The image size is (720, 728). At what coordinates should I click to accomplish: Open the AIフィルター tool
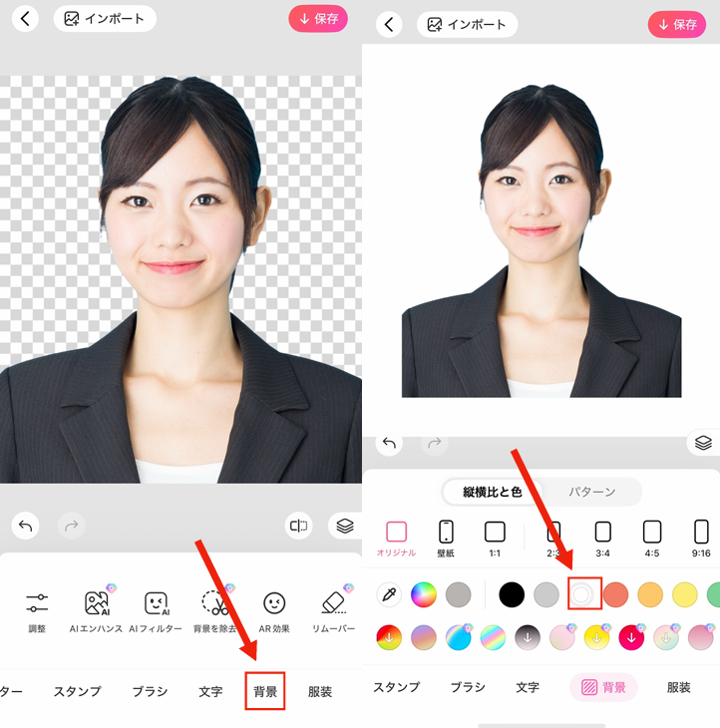coord(156,610)
